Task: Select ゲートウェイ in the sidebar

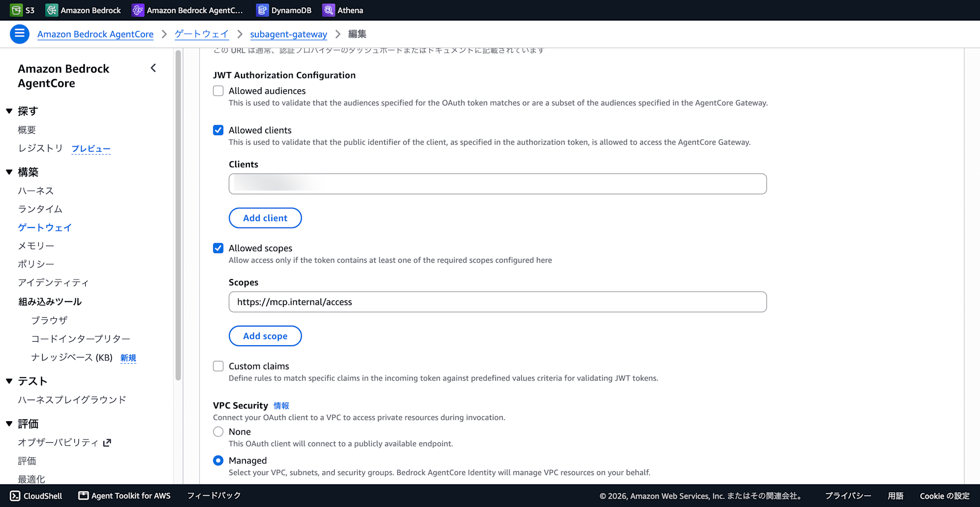Action: coord(45,228)
